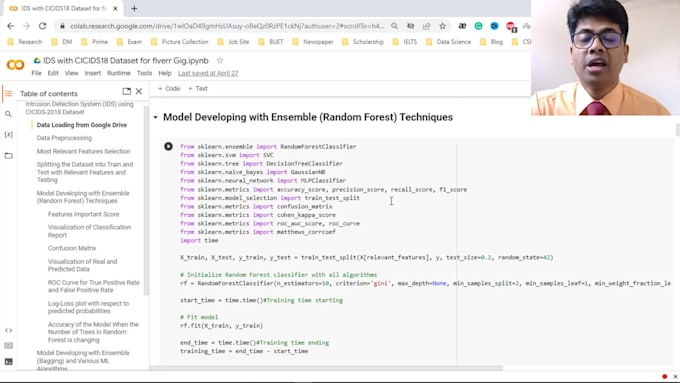Click the horizontal scrollbar under the code cell
Screen dimensions: 680x383
(x=326, y=368)
